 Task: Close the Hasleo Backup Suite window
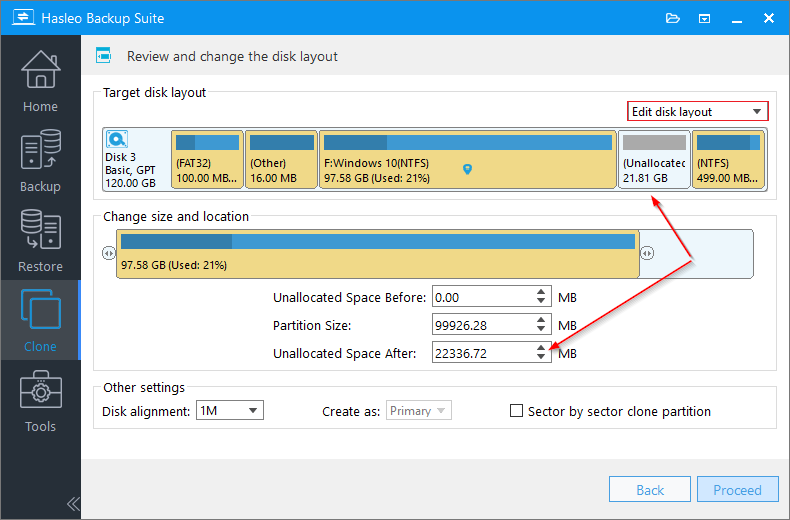(x=769, y=18)
